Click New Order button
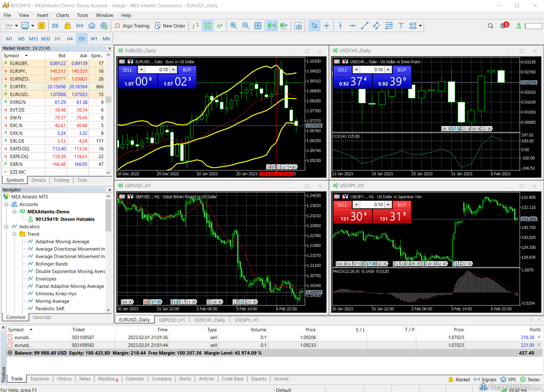 (170, 26)
